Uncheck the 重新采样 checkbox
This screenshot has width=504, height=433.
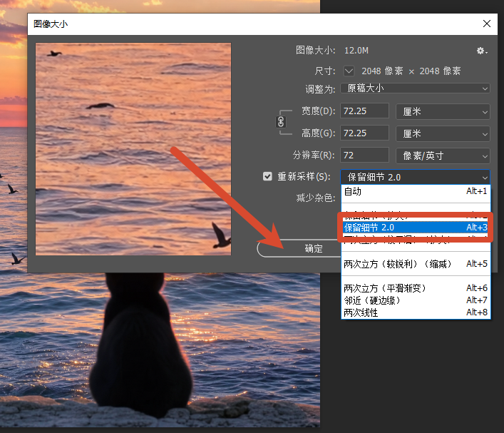[267, 176]
